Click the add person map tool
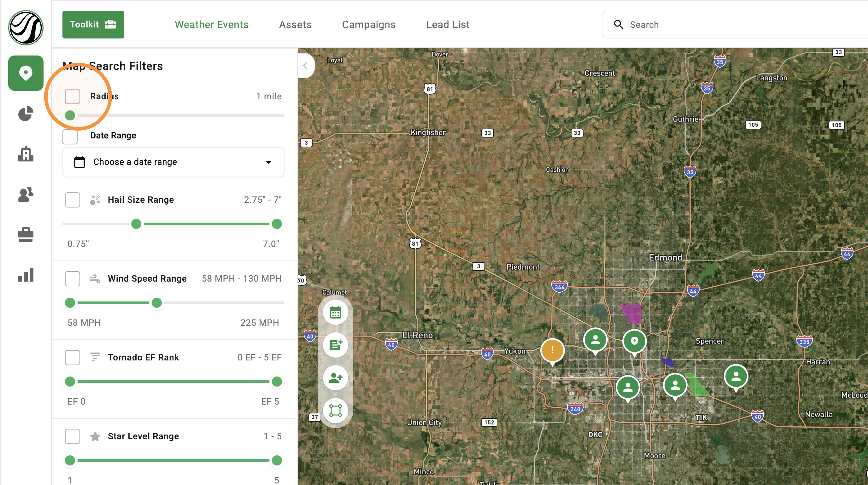 click(x=335, y=377)
